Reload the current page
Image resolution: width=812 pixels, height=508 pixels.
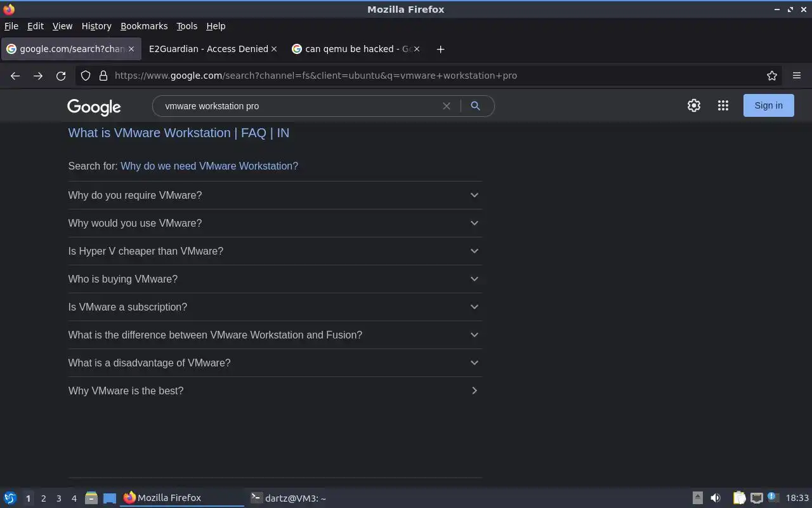click(61, 76)
